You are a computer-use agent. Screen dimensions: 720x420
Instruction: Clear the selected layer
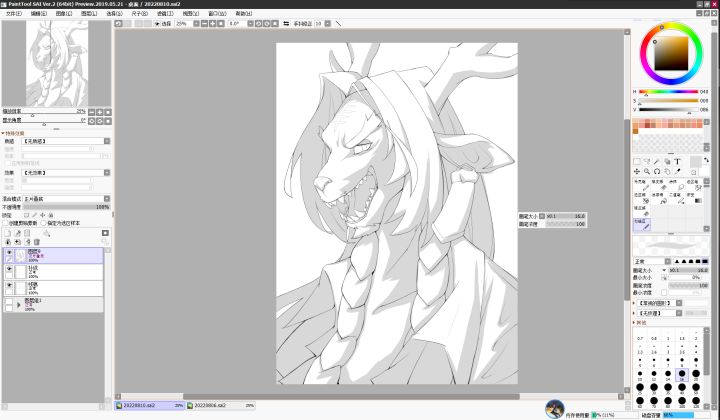[x=27, y=242]
